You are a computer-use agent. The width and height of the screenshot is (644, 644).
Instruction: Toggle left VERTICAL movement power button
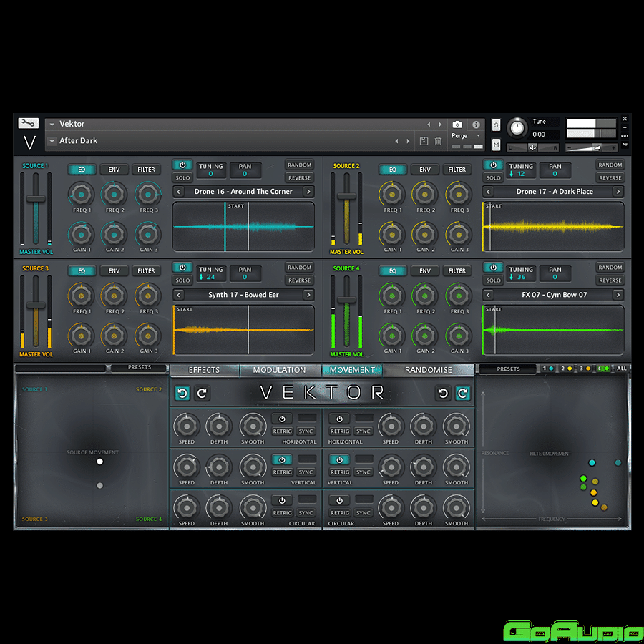282,459
